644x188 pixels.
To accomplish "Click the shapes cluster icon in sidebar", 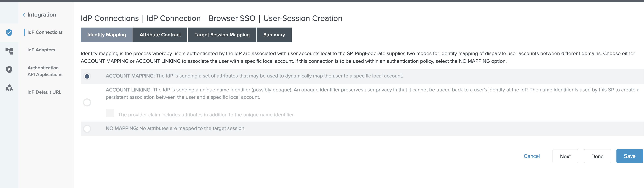I will (x=9, y=88).
